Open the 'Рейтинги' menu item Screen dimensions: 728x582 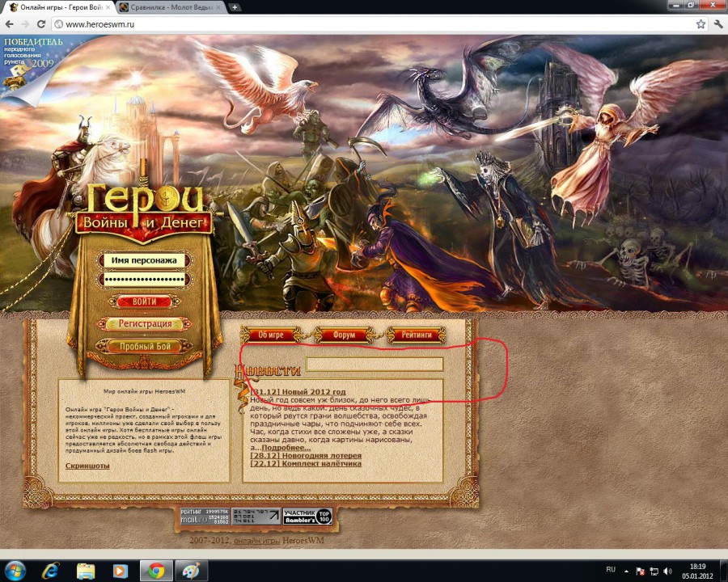coord(417,335)
